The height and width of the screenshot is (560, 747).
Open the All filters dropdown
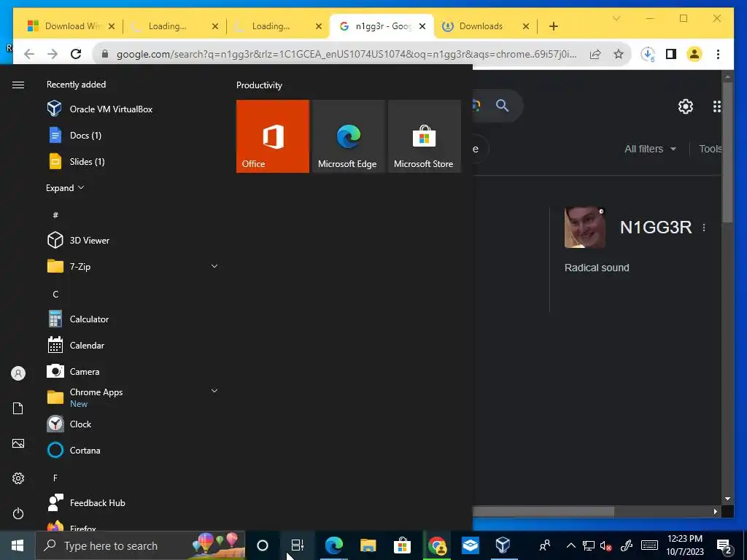click(x=650, y=149)
